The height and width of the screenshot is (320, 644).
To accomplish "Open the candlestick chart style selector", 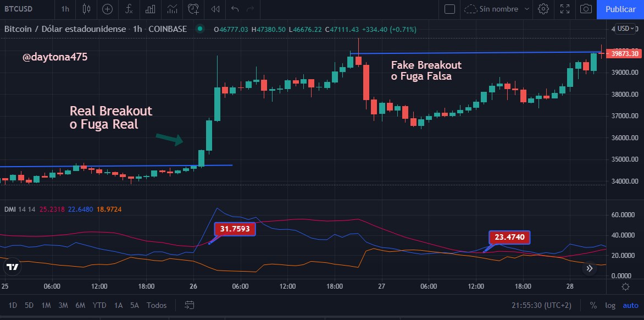I will pyautogui.click(x=86, y=9).
